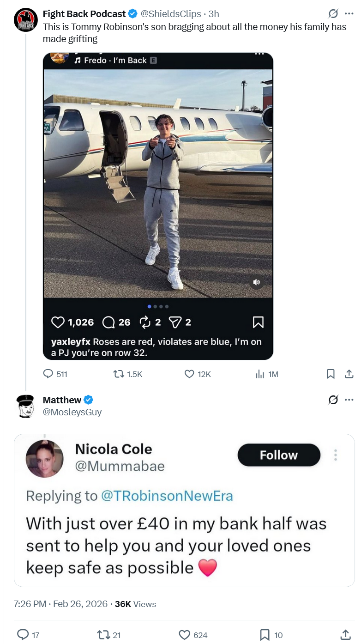This screenshot has width=361, height=644.
Task: Click the Grok icon on Fight Back Podcast tweet
Action: (x=332, y=14)
